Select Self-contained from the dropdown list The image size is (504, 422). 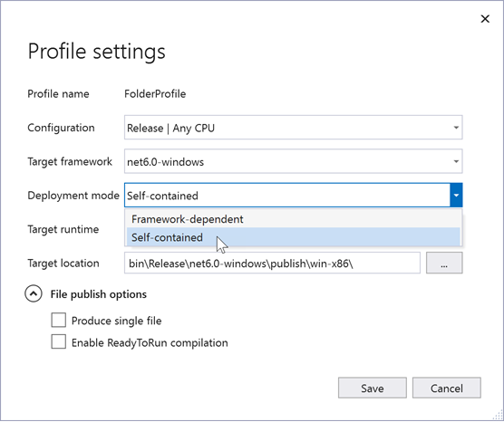click(293, 237)
